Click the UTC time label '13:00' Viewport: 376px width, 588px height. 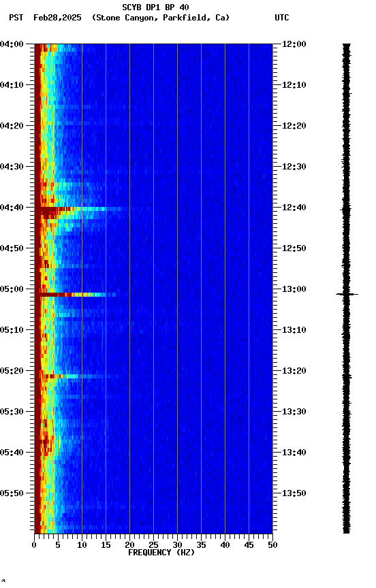click(294, 289)
